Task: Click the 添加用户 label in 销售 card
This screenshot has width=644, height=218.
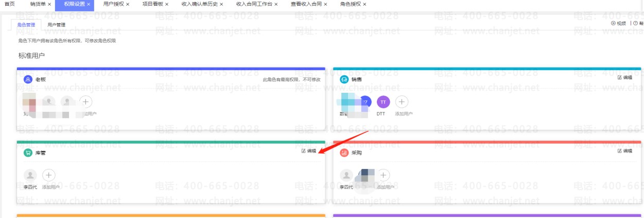Action: [x=404, y=113]
